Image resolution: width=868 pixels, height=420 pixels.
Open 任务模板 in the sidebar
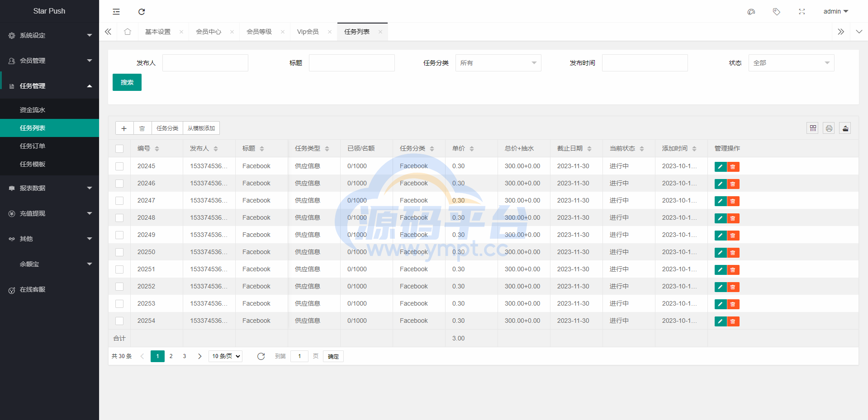click(x=49, y=164)
